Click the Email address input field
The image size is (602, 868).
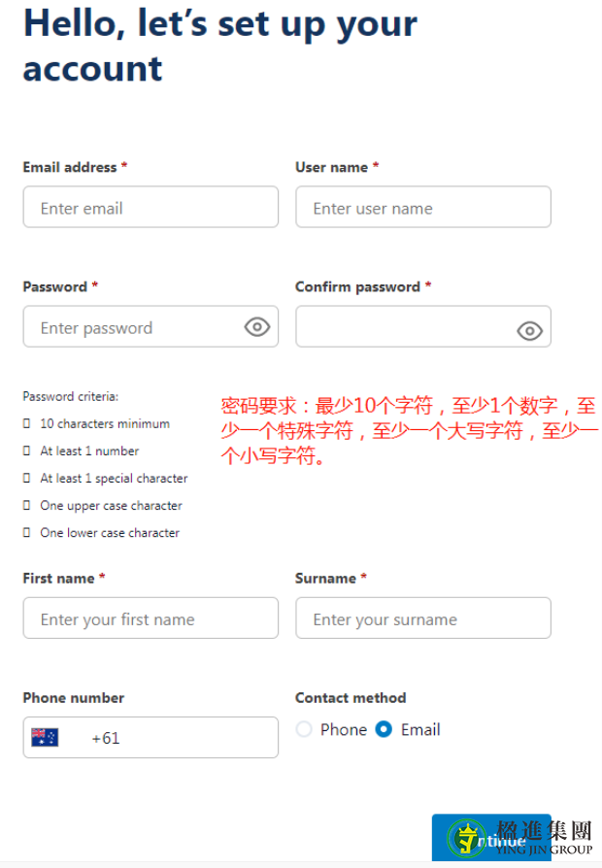pyautogui.click(x=150, y=207)
